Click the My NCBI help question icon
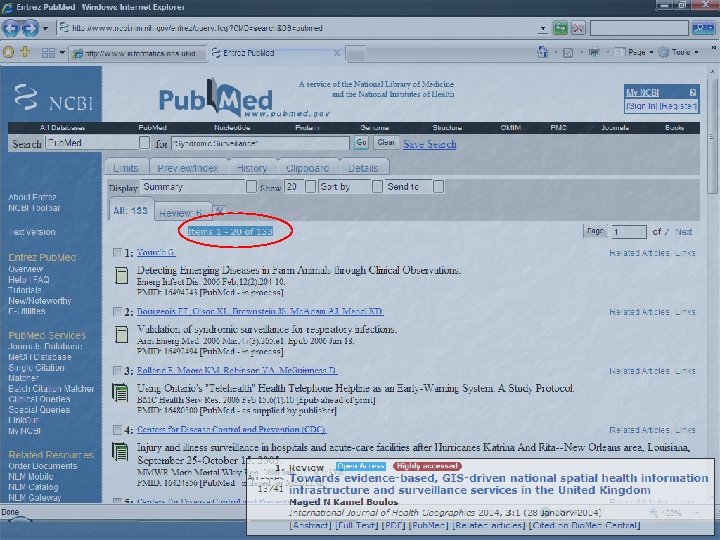This screenshot has height=540, width=720. pos(692,92)
